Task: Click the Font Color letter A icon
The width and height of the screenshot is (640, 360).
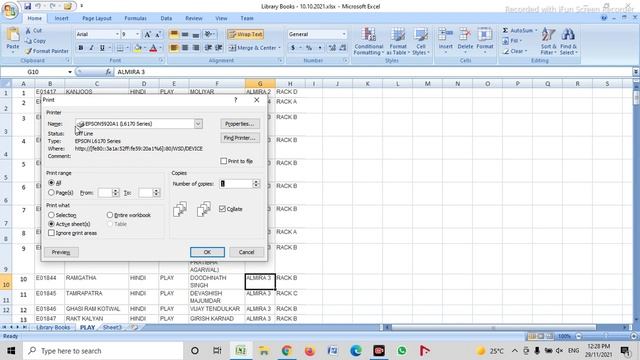Action: [153, 48]
